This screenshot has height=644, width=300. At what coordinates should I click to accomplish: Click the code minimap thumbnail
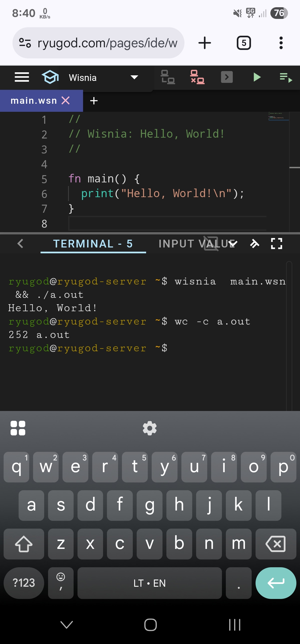[279, 116]
